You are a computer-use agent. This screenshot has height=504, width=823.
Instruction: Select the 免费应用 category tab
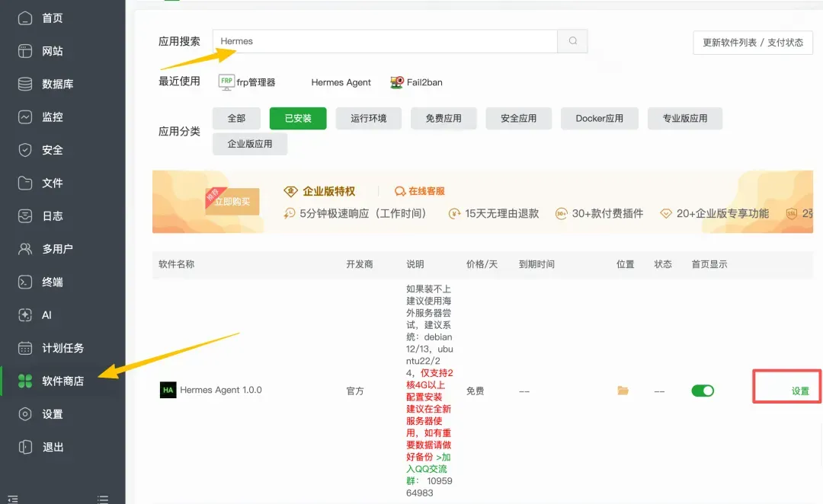coord(444,119)
